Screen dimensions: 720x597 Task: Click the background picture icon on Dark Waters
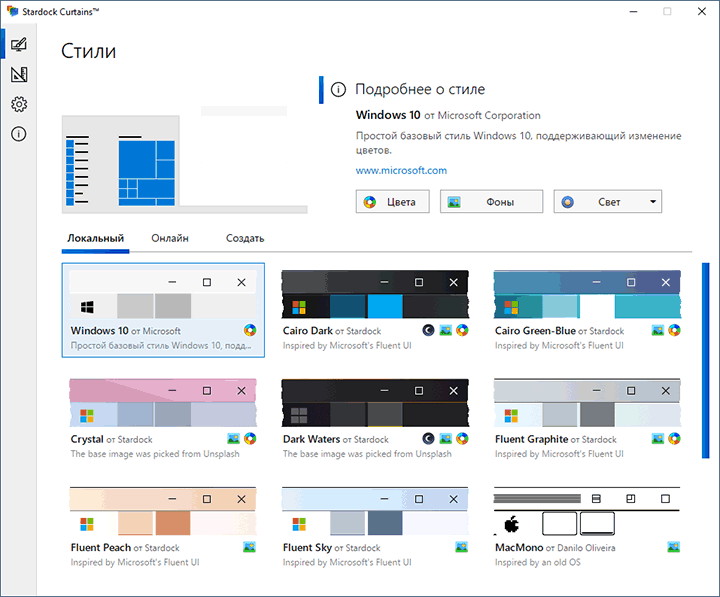[x=445, y=439]
